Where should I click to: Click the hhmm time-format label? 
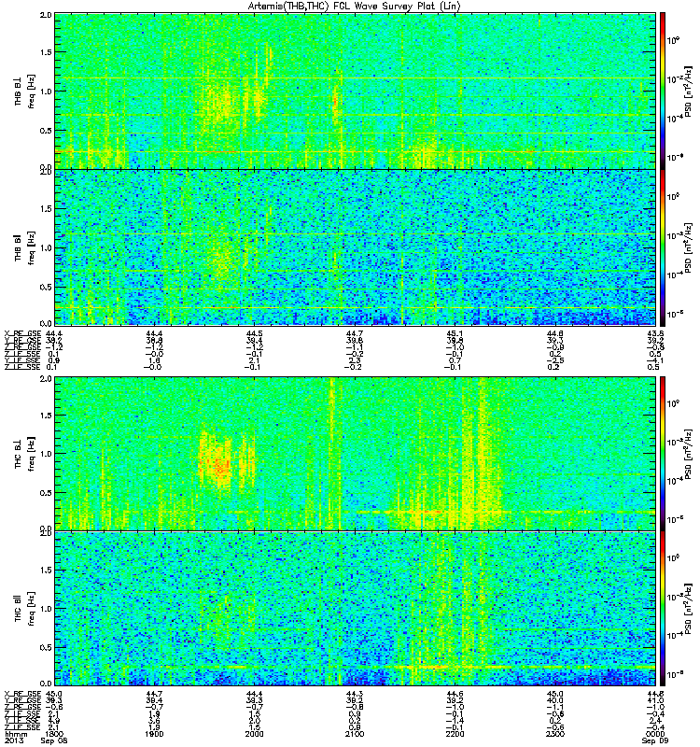15,734
